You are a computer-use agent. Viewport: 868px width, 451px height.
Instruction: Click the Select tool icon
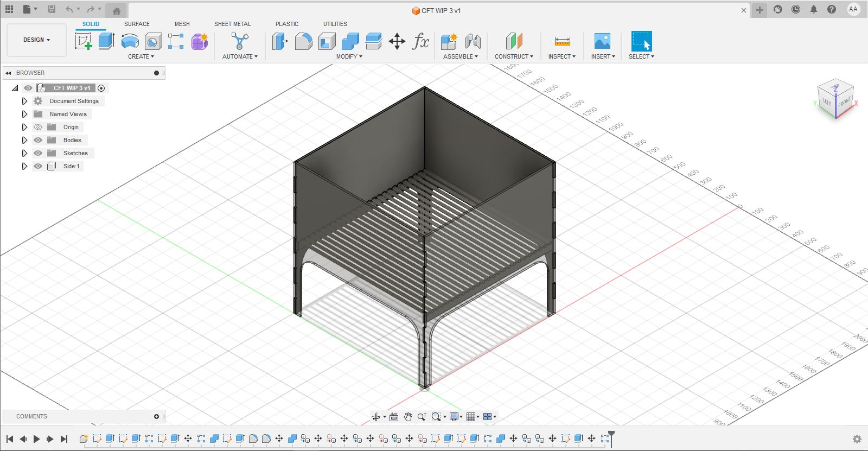tap(641, 41)
